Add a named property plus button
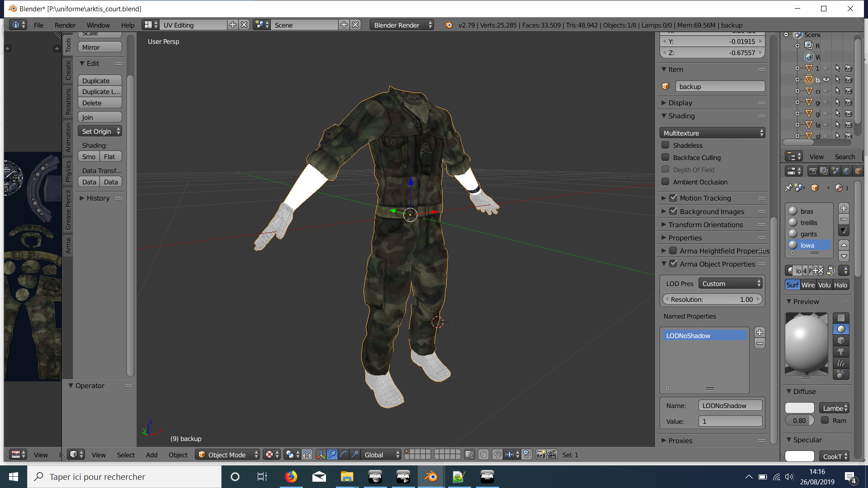The width and height of the screenshot is (868, 488). pos(760,333)
